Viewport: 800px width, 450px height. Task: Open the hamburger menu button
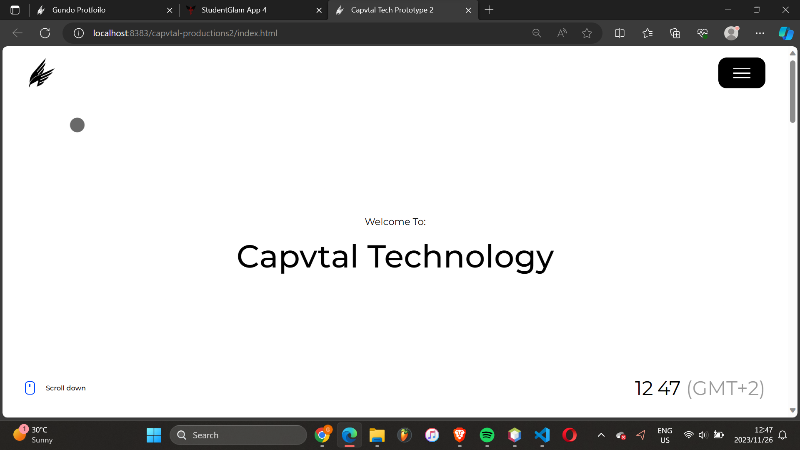(x=741, y=73)
